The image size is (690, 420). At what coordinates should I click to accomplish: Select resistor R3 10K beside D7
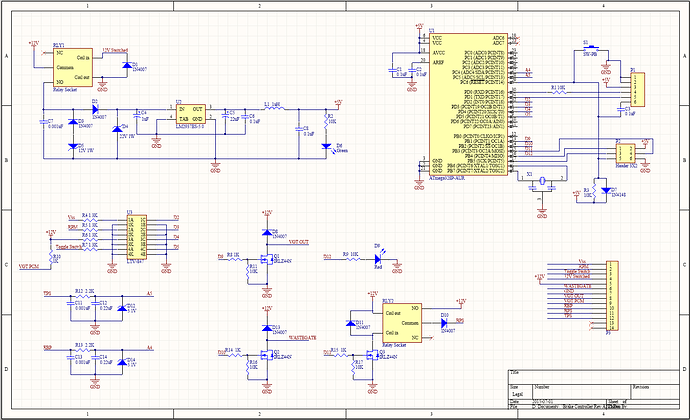[594, 191]
